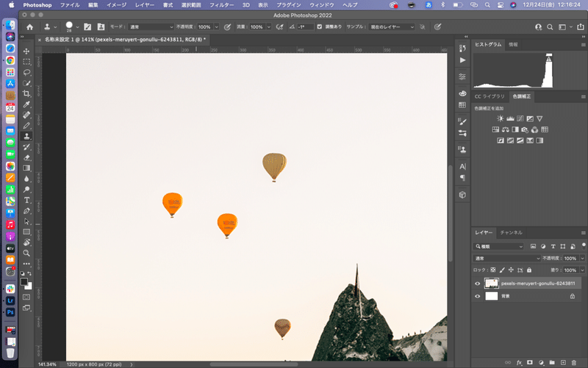
Task: Delete layer with trash icon
Action: click(574, 362)
